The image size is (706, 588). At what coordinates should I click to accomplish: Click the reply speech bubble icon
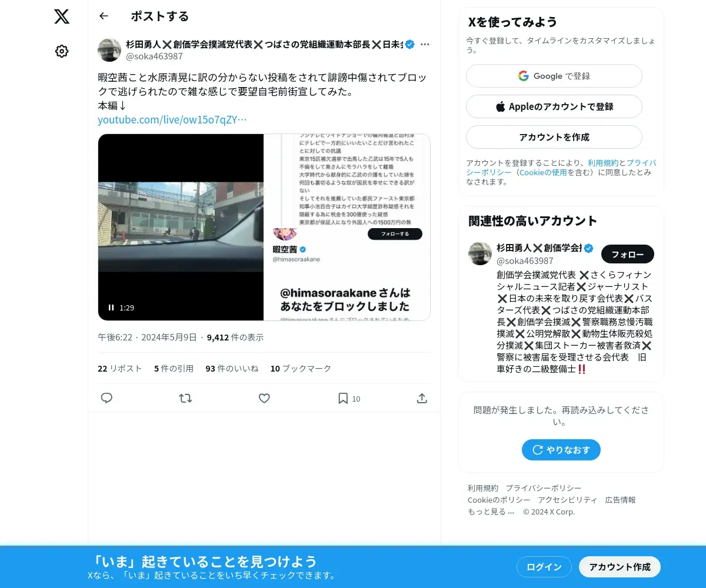pyautogui.click(x=106, y=398)
